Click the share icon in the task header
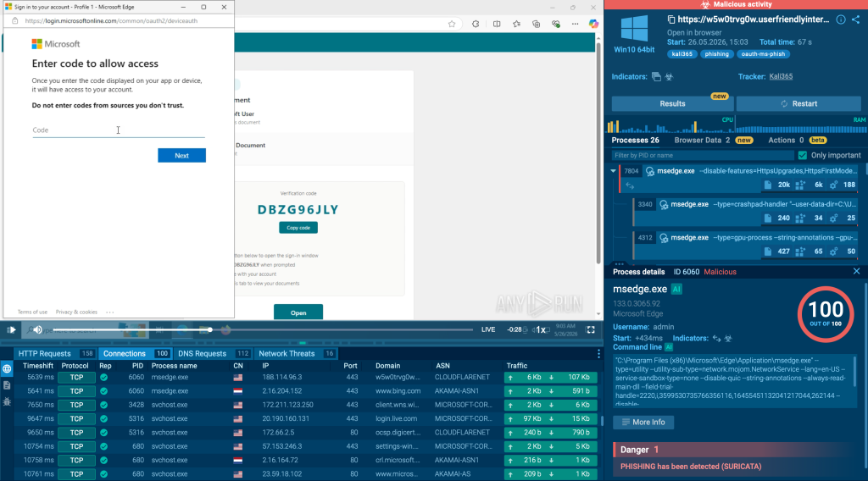This screenshot has height=481, width=868. (856, 20)
